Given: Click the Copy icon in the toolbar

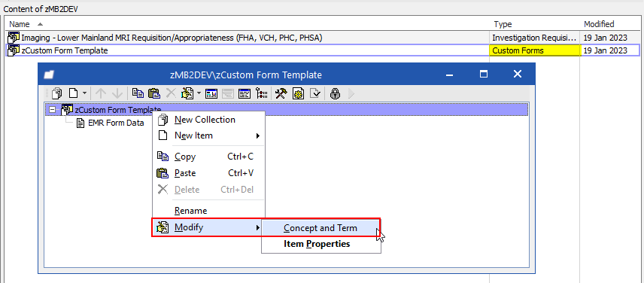Looking at the screenshot, I should click(x=138, y=93).
